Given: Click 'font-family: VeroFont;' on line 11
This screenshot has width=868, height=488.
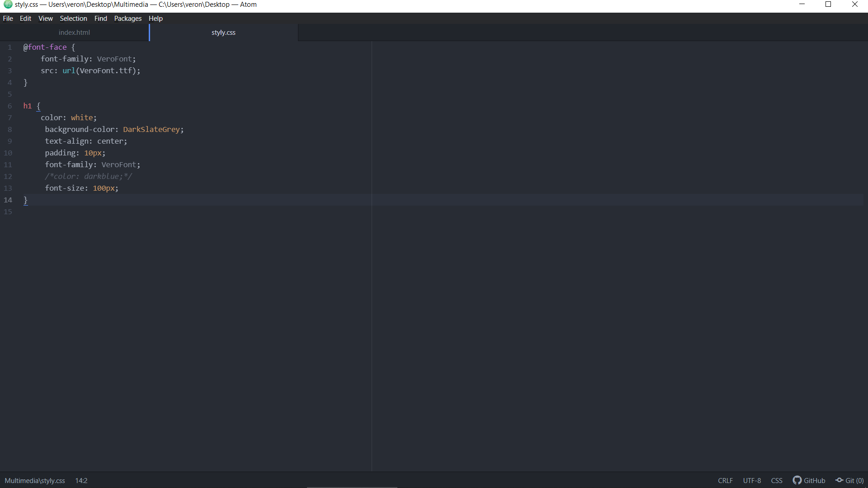Looking at the screenshot, I should click(x=93, y=164).
